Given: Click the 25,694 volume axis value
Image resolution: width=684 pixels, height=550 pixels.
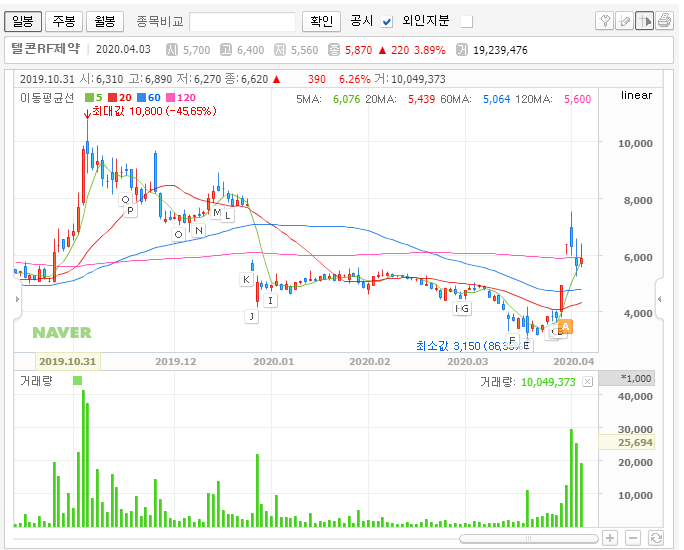Looking at the screenshot, I should (x=627, y=442).
